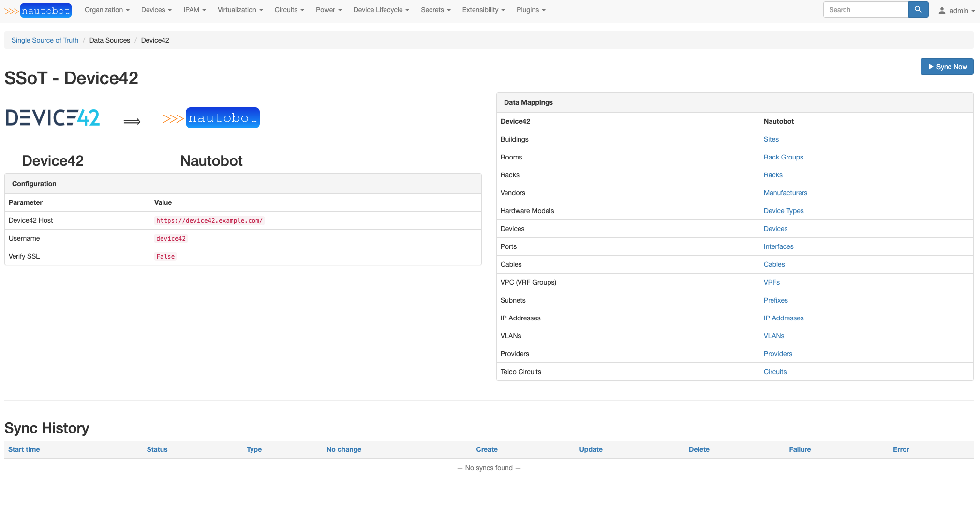Sort sync history by Start time

(x=24, y=449)
